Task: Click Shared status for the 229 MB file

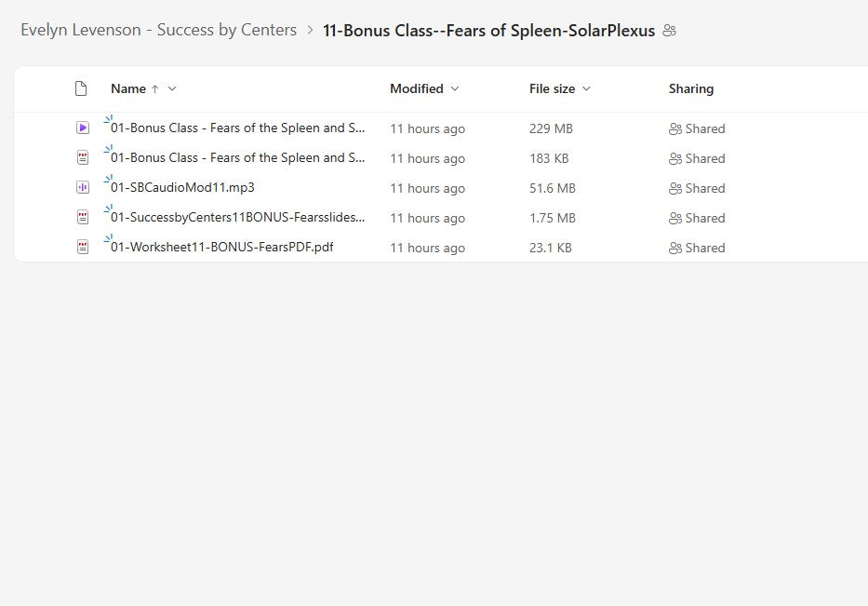Action: point(704,129)
